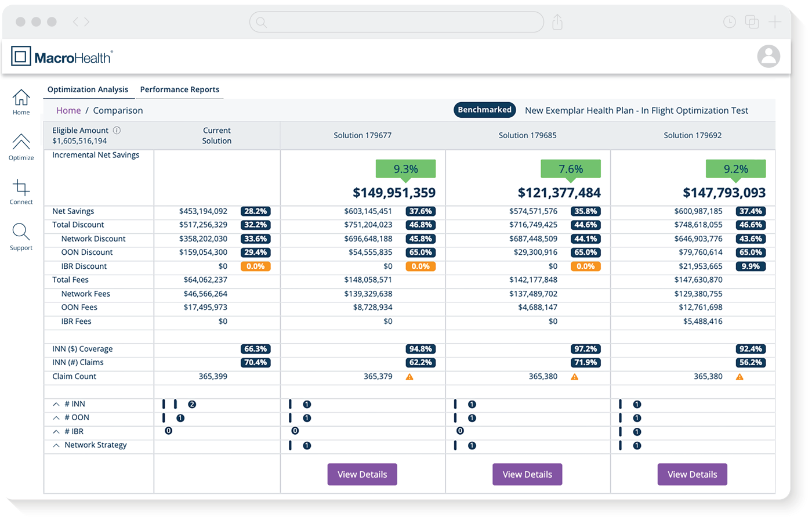The height and width of the screenshot is (523, 812).
Task: Click the browser share icon
Action: pos(557,22)
